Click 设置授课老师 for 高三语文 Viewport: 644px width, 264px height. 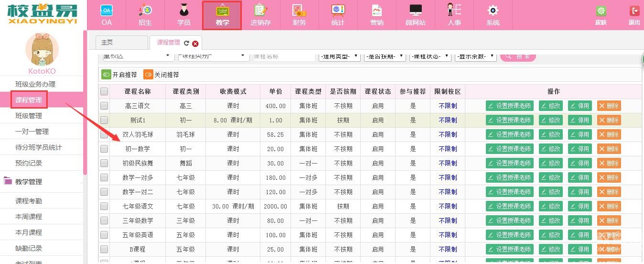pyautogui.click(x=510, y=106)
